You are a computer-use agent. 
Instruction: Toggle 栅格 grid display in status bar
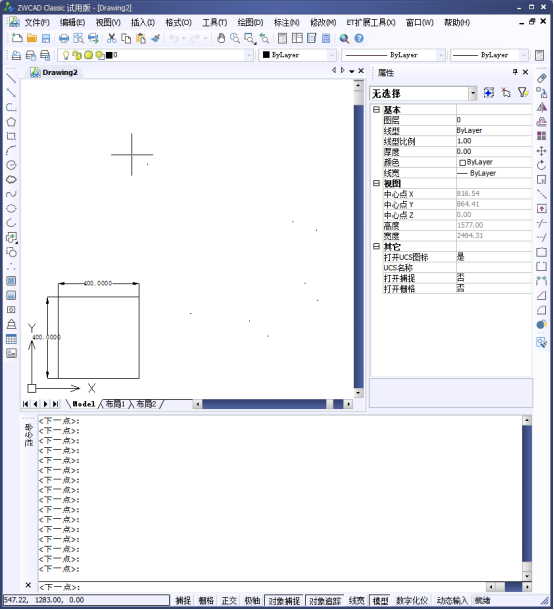(x=206, y=600)
